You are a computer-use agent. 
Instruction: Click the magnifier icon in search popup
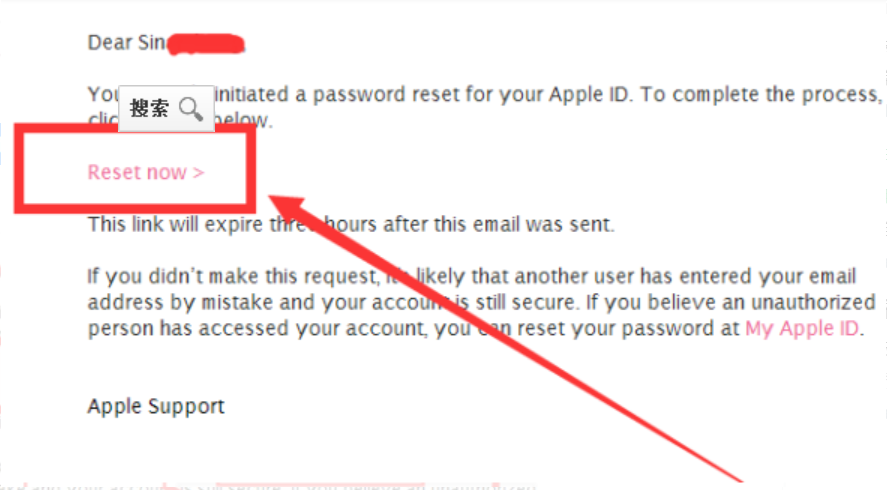pyautogui.click(x=191, y=109)
